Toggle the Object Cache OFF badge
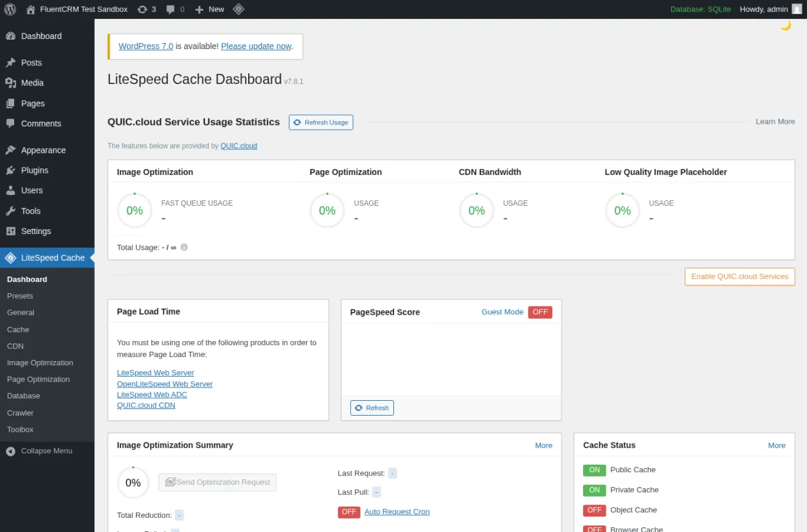 point(594,510)
